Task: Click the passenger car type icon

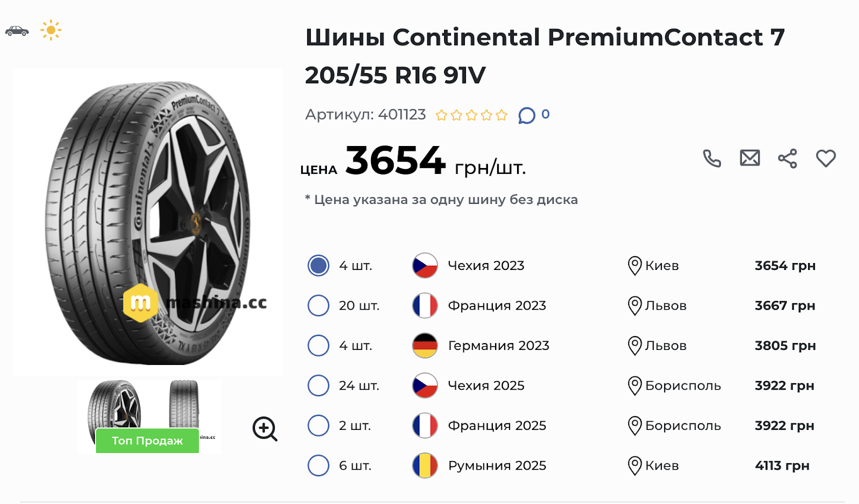Action: (17, 31)
